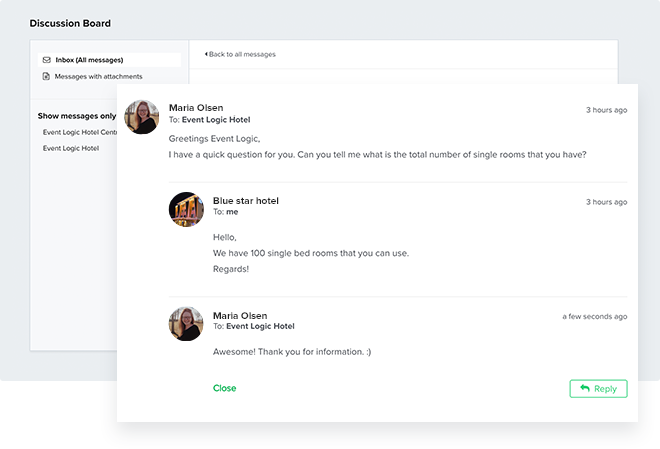Click the '3 hours ago' timestamp on the Blue star message
The image size is (660, 449).
pyautogui.click(x=607, y=202)
